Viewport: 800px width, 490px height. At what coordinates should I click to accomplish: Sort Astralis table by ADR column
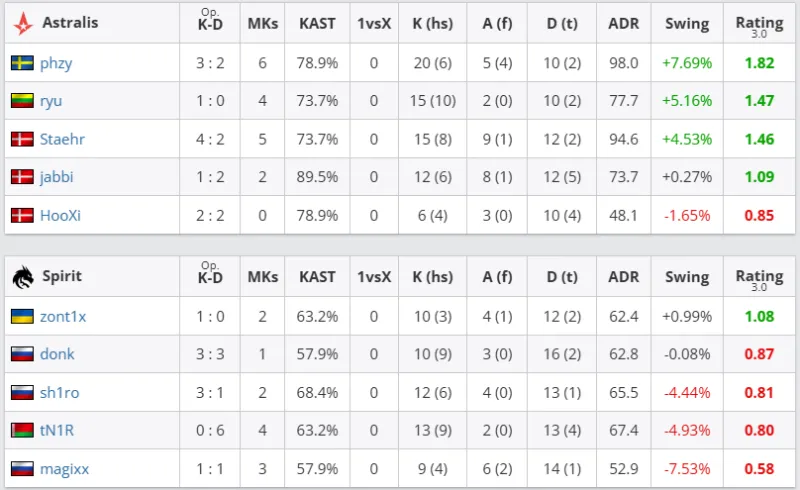click(623, 23)
